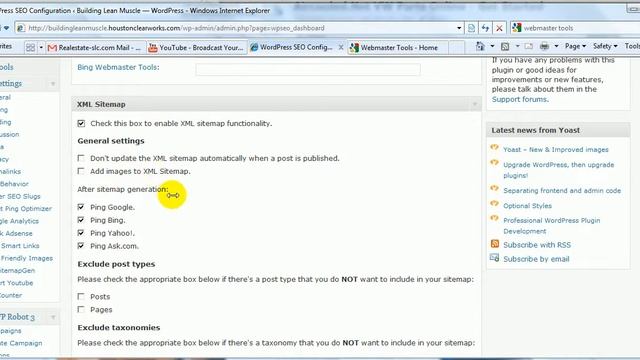Open Yoast – New & Improved images link

point(556,149)
